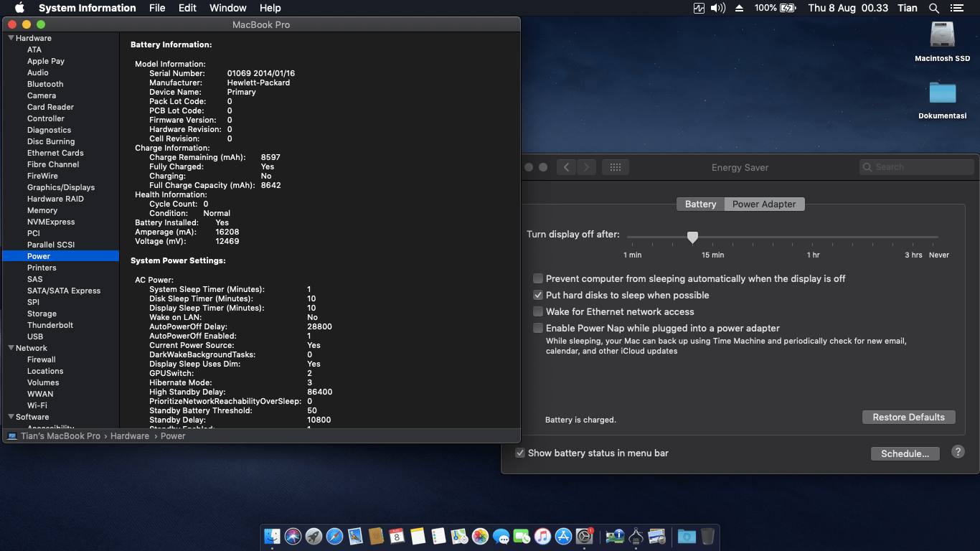The image size is (980, 551).
Task: Select Graphics/Displays in the sidebar
Action: [x=61, y=187]
